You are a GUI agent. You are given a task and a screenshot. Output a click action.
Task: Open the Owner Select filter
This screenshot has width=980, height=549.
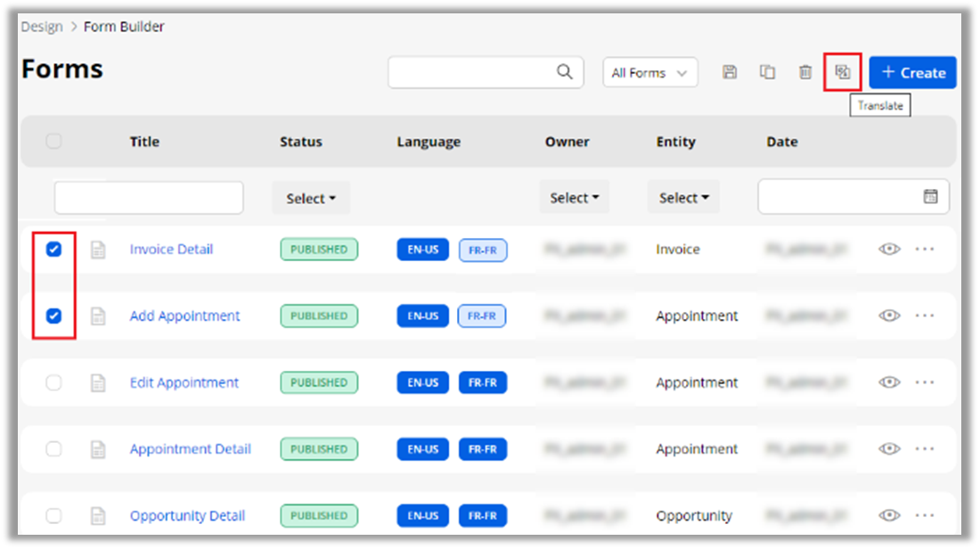coord(574,198)
